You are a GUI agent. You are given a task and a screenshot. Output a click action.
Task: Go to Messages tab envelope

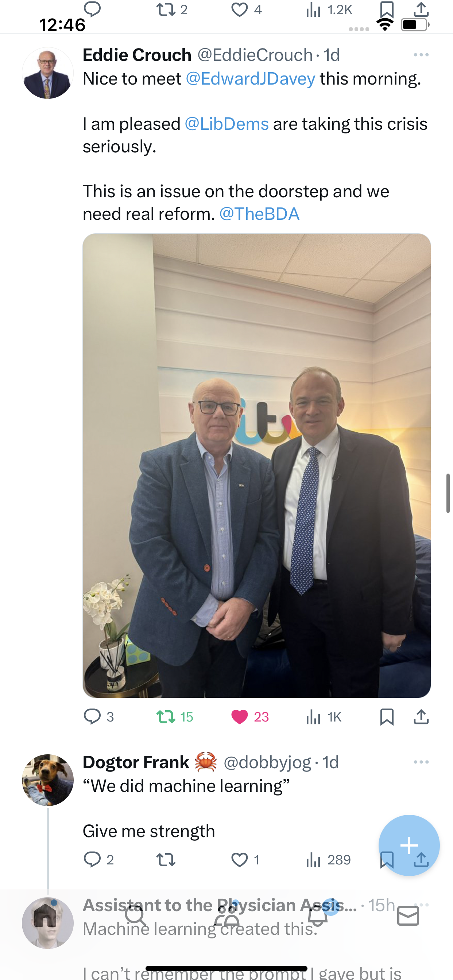pyautogui.click(x=408, y=916)
